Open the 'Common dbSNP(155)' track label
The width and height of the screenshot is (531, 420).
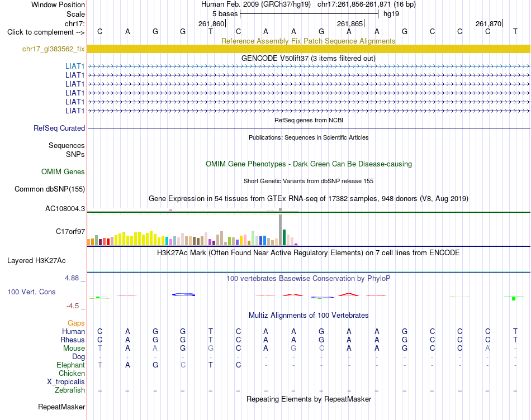point(49,189)
